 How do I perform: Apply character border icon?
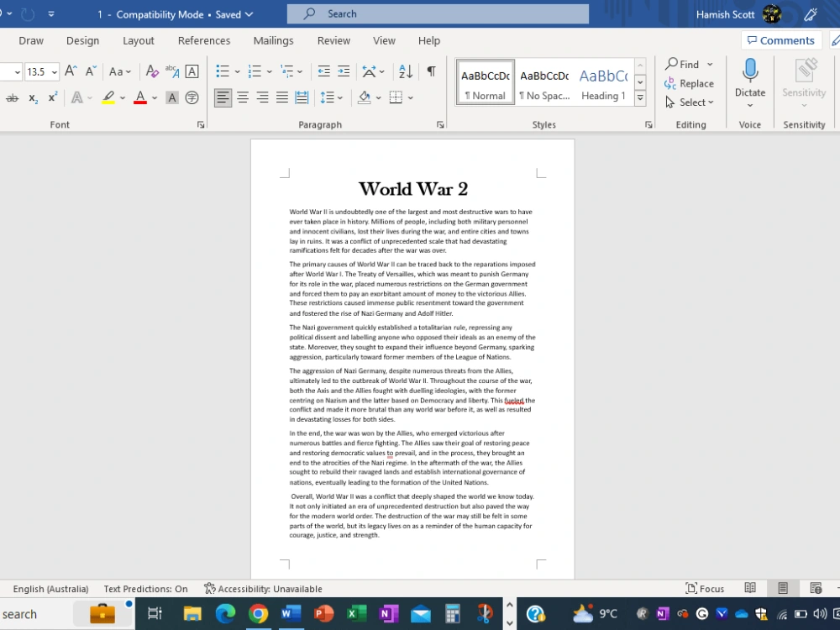(x=192, y=71)
